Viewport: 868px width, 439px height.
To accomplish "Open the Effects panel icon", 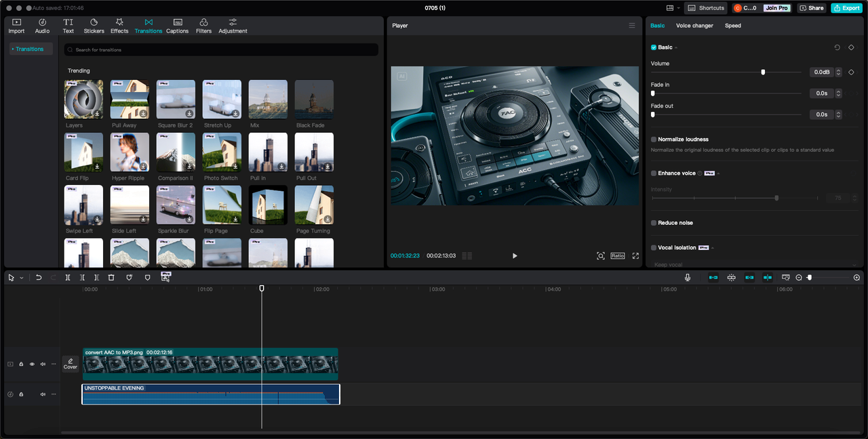I will coord(119,26).
